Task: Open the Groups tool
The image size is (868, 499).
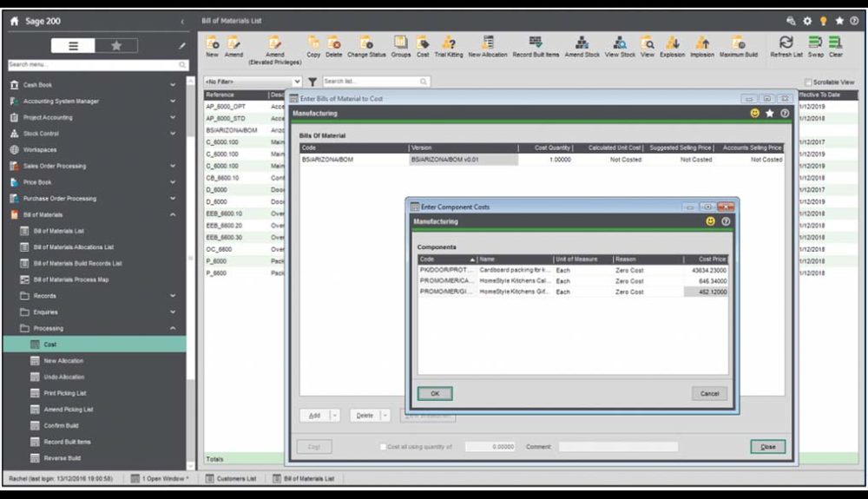Action: pos(401,47)
